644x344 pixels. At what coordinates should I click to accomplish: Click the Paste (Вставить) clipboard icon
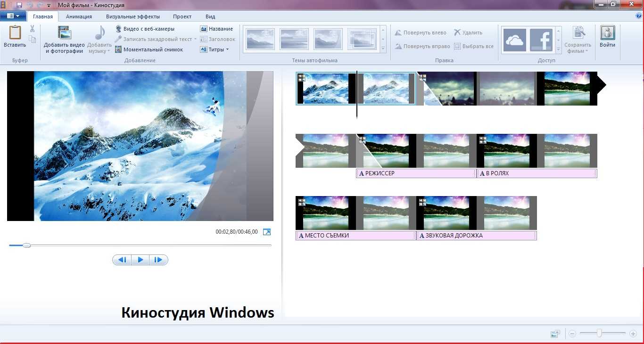[x=15, y=33]
